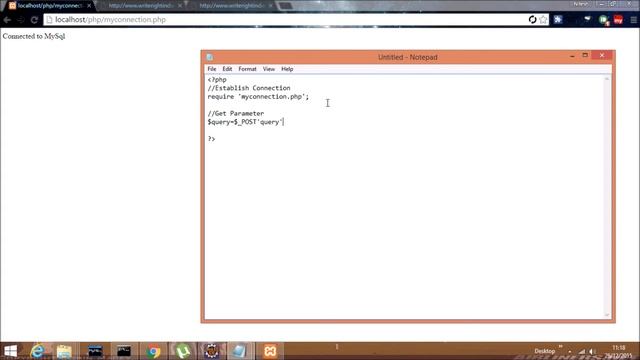
Task: Show hidden tray icons arrow
Action: pyautogui.click(x=570, y=351)
